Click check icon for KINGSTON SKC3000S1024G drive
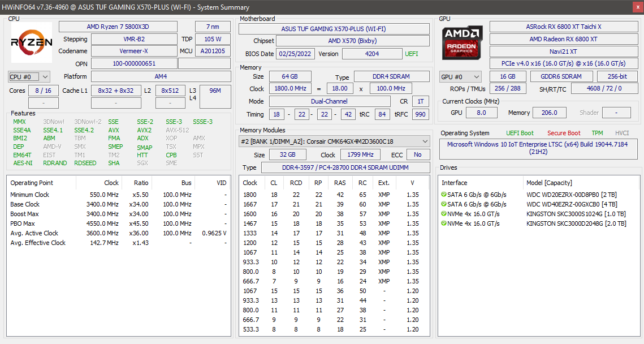644x344 pixels. point(444,214)
